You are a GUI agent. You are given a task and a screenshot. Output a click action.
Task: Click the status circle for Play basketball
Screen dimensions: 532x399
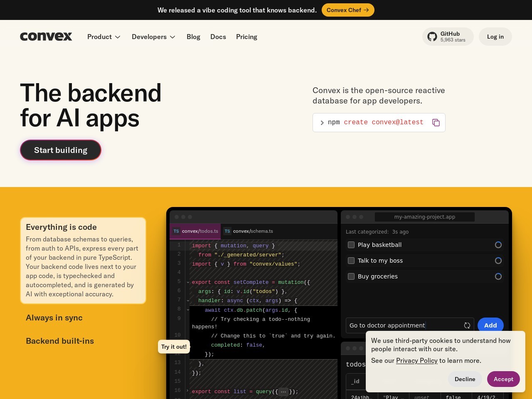coord(498,245)
